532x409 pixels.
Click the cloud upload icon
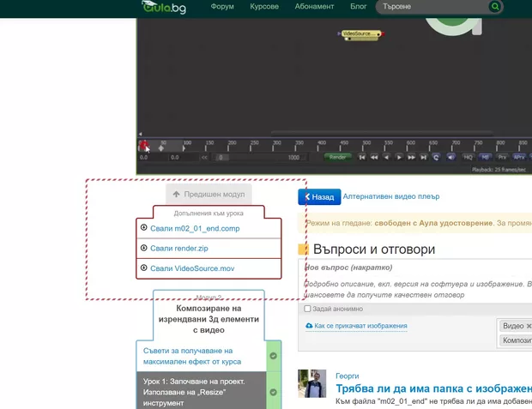pyautogui.click(x=309, y=326)
